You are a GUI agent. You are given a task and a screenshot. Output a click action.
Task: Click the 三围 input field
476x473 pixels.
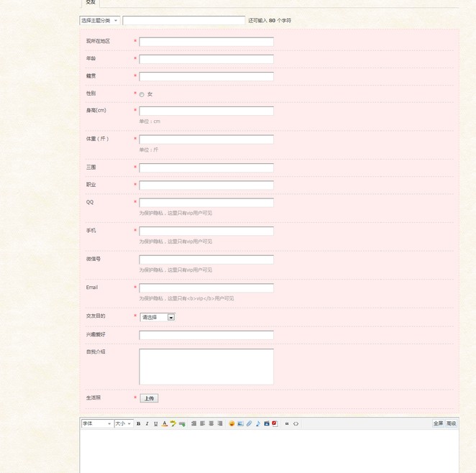point(206,167)
